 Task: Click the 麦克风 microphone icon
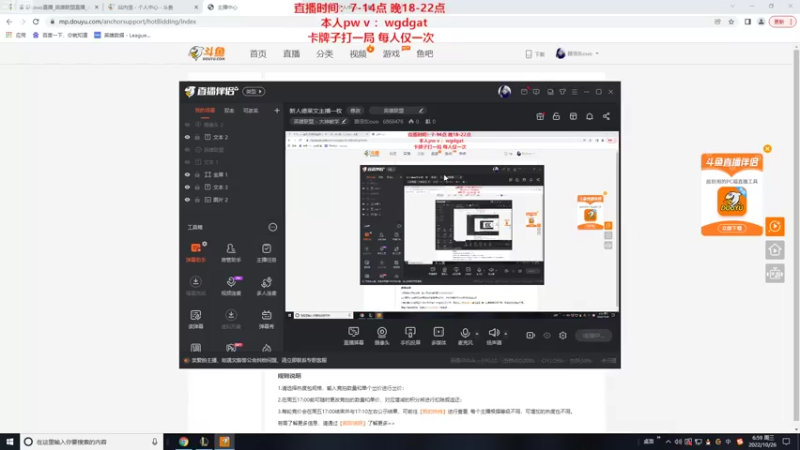pos(465,333)
